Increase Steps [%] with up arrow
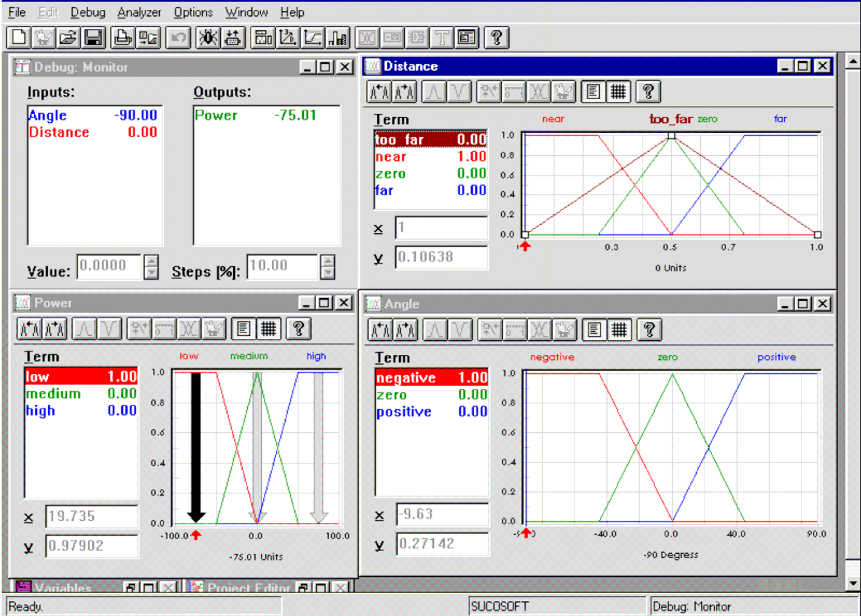 [x=328, y=261]
